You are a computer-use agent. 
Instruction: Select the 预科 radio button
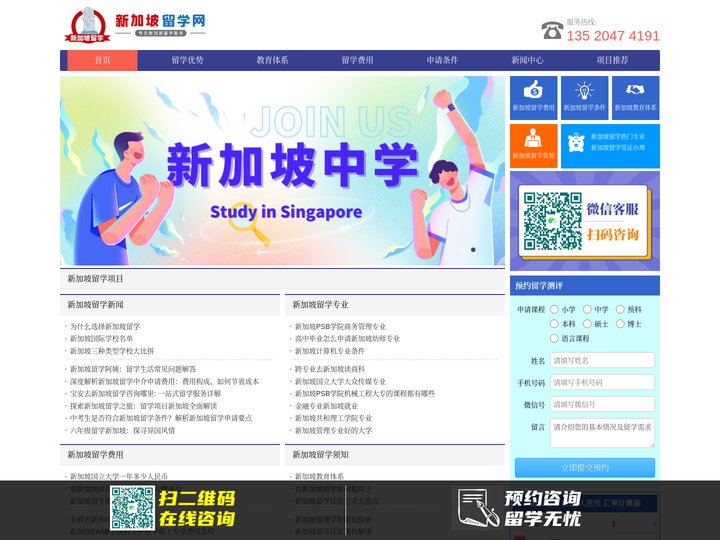[620, 309]
